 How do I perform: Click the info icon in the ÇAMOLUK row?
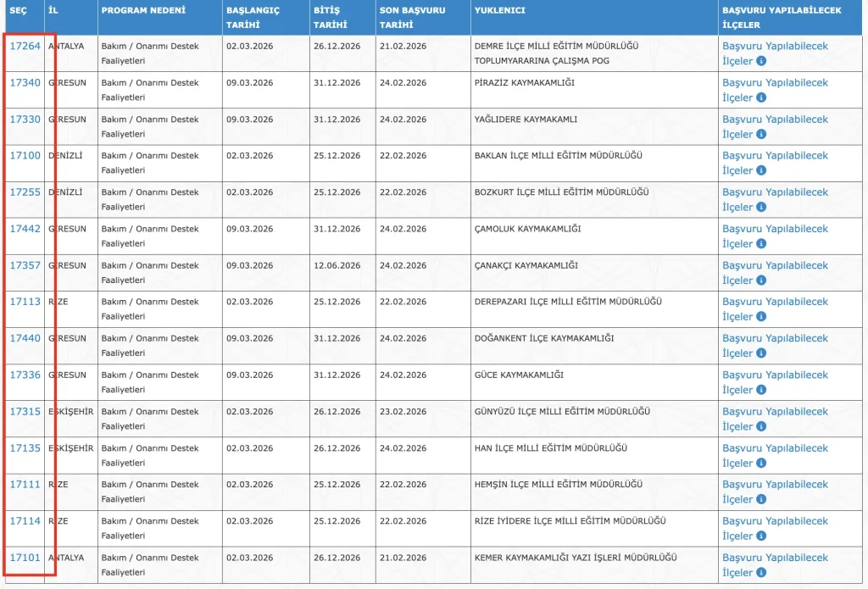pos(760,243)
